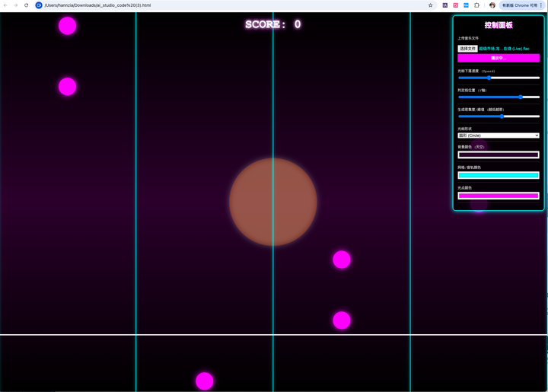
Task: Open the cyan 网格/音轨颜色 color swatch
Action: pyautogui.click(x=499, y=175)
